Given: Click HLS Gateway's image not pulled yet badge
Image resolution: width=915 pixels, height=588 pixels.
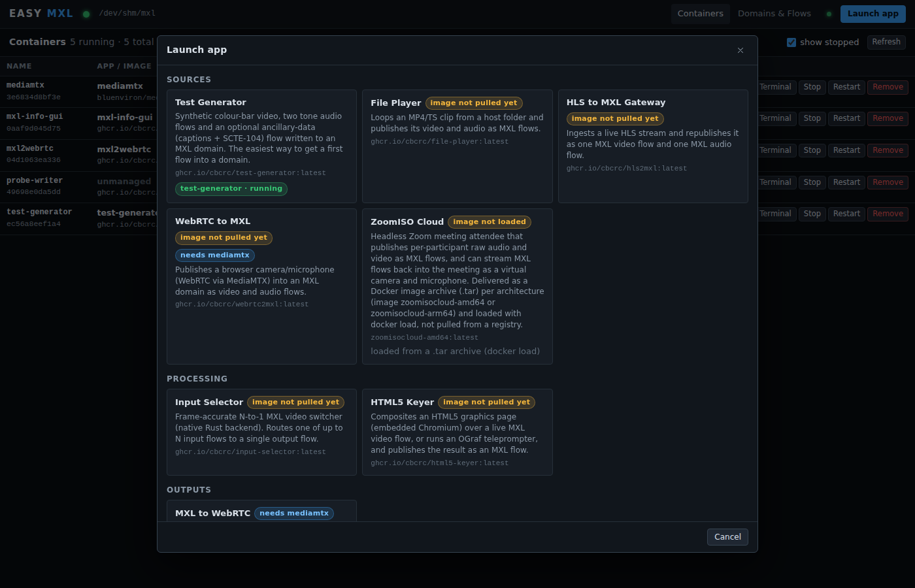Looking at the screenshot, I should (x=615, y=119).
